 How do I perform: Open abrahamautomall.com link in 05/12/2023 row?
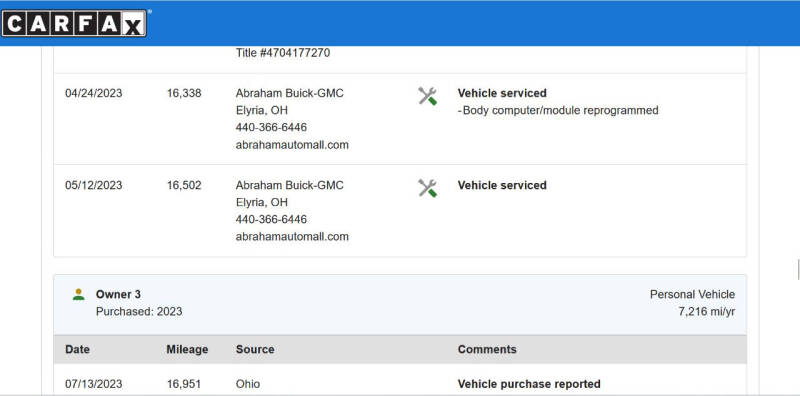click(292, 237)
